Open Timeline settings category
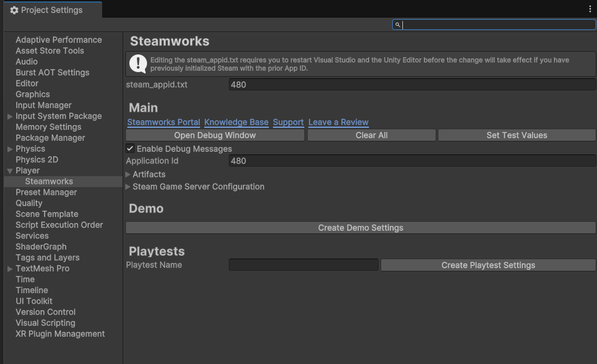Viewport: 597px width, 364px height. (32, 291)
